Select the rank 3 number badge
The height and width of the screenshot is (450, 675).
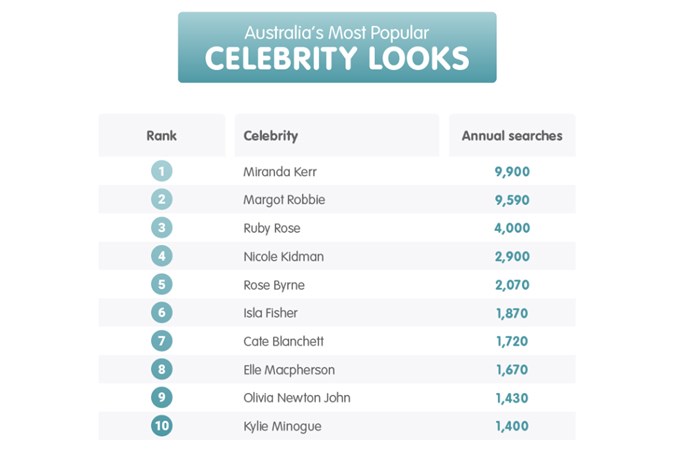click(161, 228)
